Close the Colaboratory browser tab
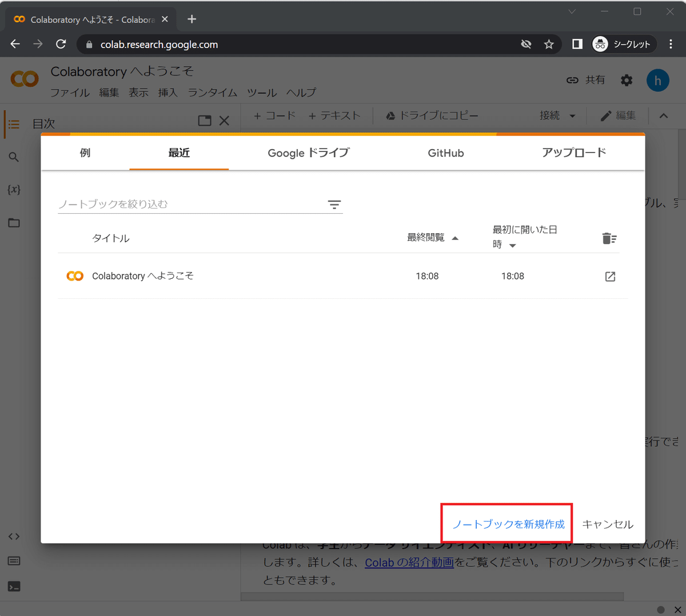This screenshot has height=616, width=686. pos(165,19)
